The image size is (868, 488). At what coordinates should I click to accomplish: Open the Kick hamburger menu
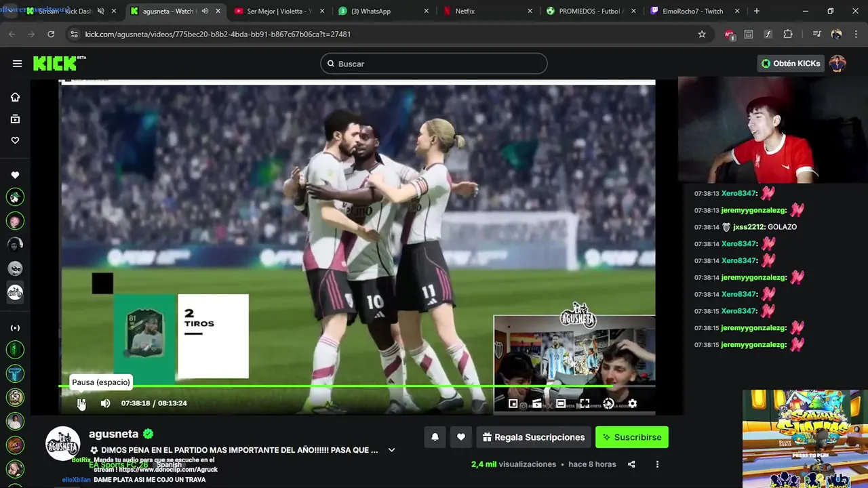pos(17,64)
